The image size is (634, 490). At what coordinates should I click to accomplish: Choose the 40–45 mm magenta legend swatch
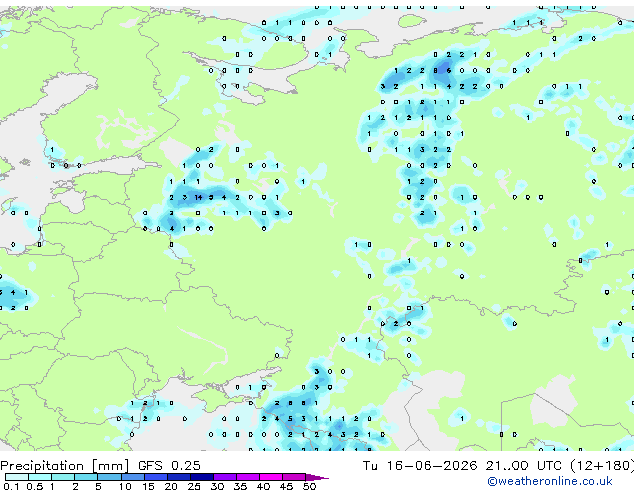click(271, 477)
